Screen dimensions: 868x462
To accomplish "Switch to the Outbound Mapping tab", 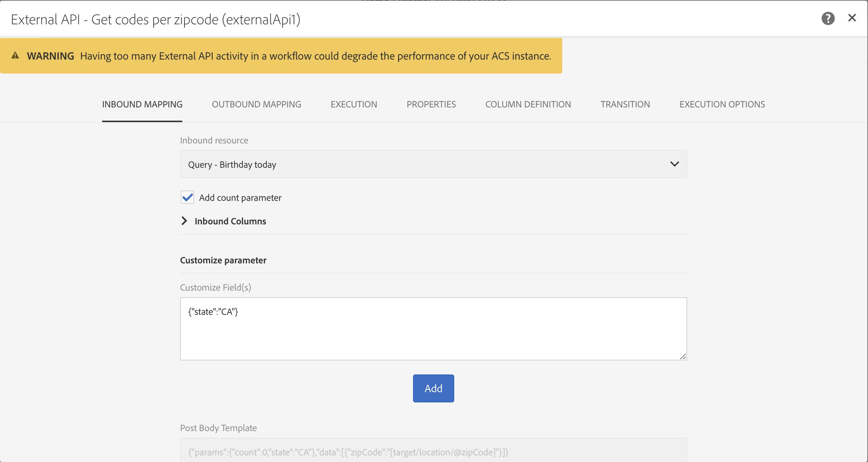I will (x=256, y=104).
